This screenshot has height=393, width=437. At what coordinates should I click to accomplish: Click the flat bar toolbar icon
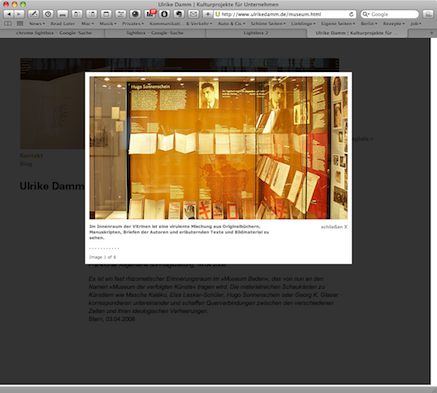pos(62,14)
